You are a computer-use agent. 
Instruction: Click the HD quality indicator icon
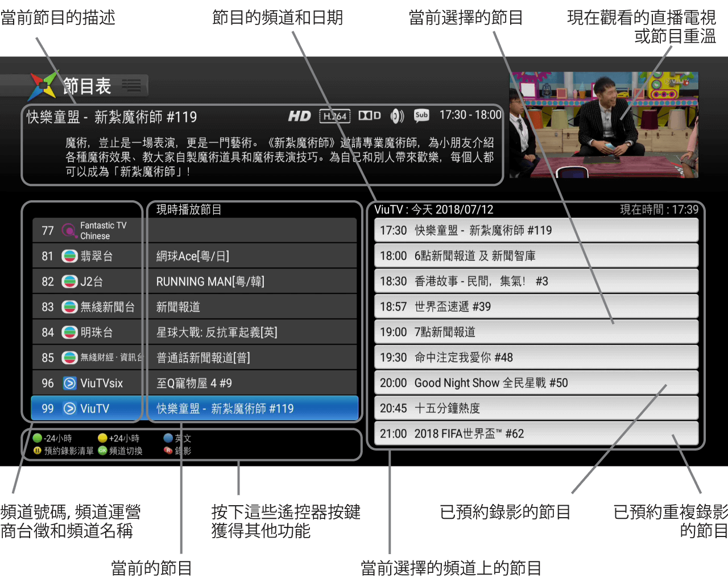pos(299,116)
